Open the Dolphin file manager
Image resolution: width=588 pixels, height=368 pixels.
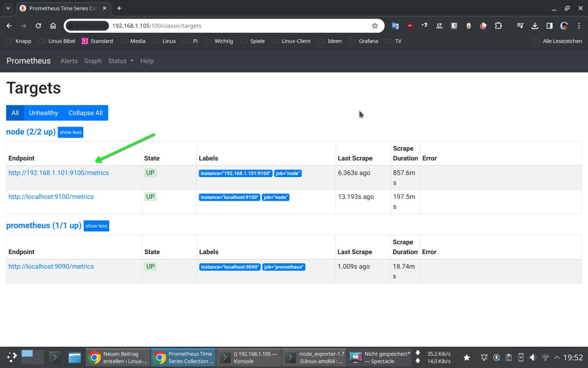point(75,357)
